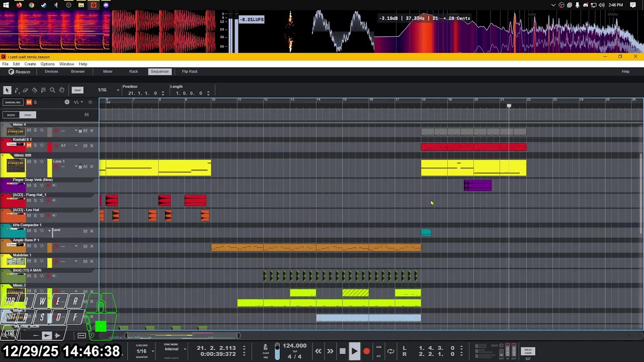Adjust the Length value stepper
644x362 pixels.
208,93
